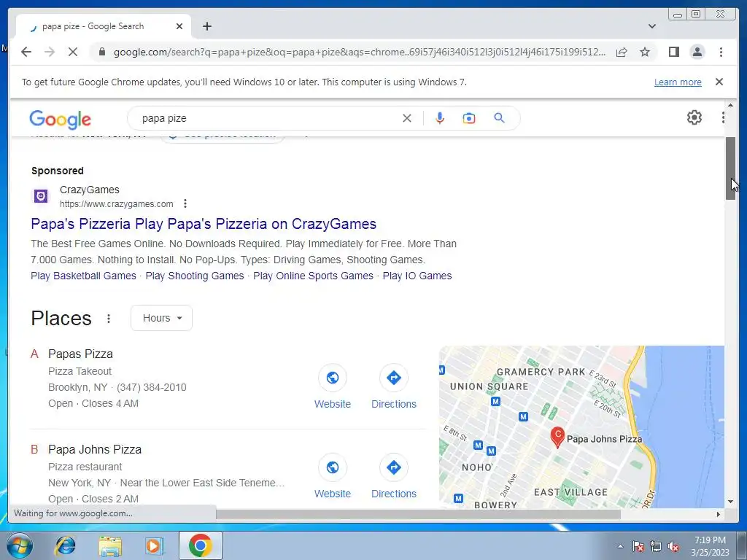The height and width of the screenshot is (560, 747).
Task: Click the Google logo
Action: tap(60, 119)
